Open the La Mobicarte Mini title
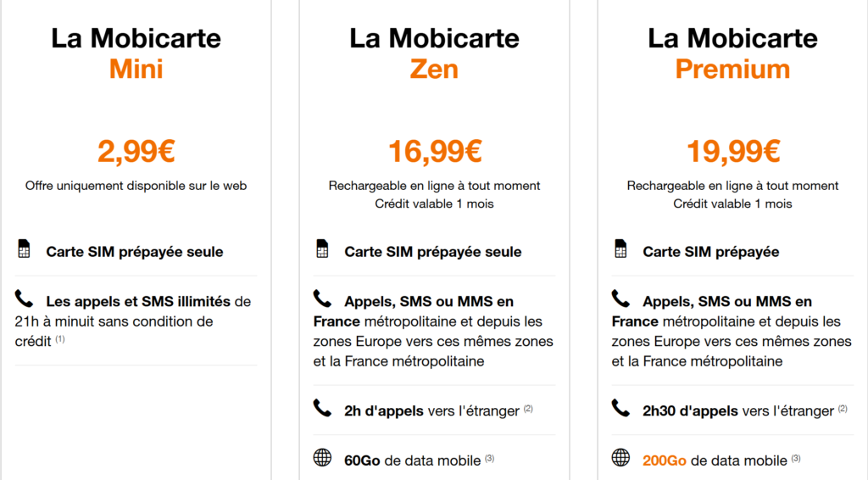The width and height of the screenshot is (868, 480). 136,53
